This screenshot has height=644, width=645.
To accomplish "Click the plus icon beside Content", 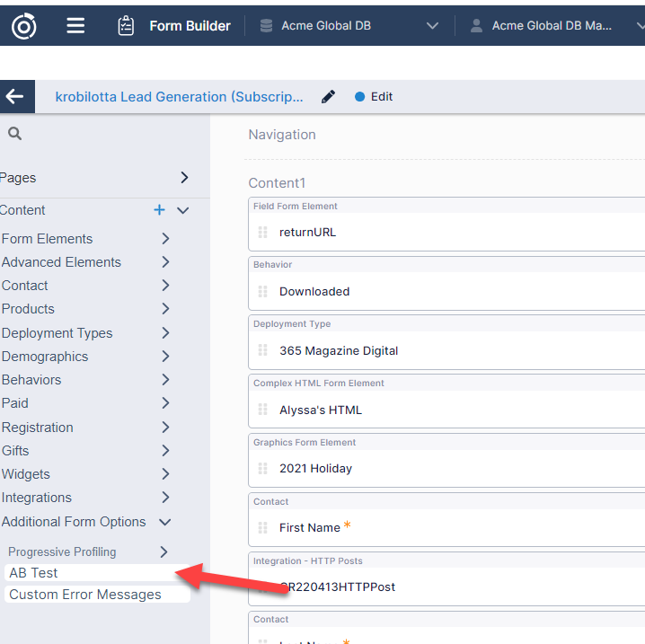I will 159,210.
